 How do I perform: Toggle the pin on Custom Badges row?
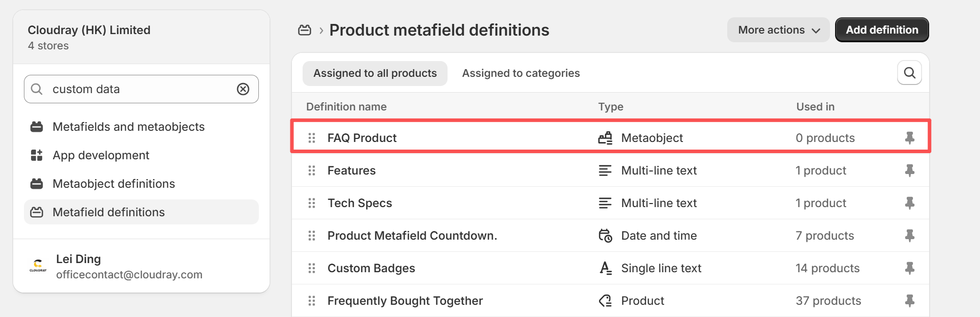pyautogui.click(x=909, y=268)
